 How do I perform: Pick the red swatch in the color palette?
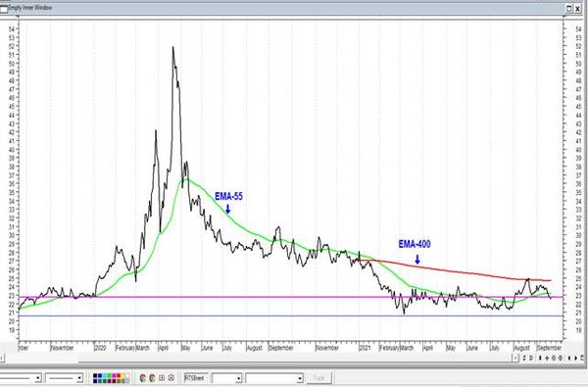click(x=119, y=375)
